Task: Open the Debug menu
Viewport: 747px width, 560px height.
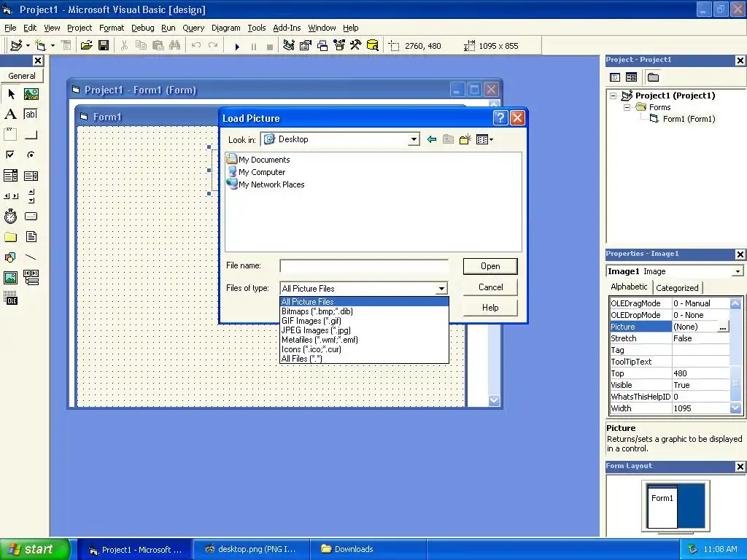Action: [143, 28]
